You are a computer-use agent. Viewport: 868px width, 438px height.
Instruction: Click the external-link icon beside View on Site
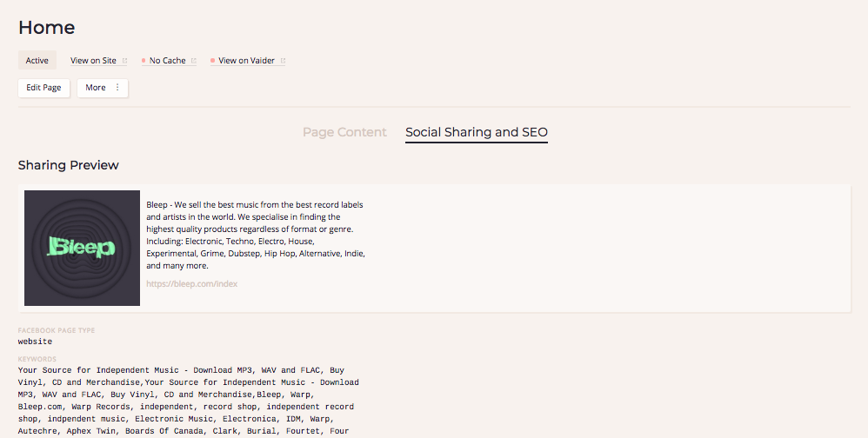124,61
